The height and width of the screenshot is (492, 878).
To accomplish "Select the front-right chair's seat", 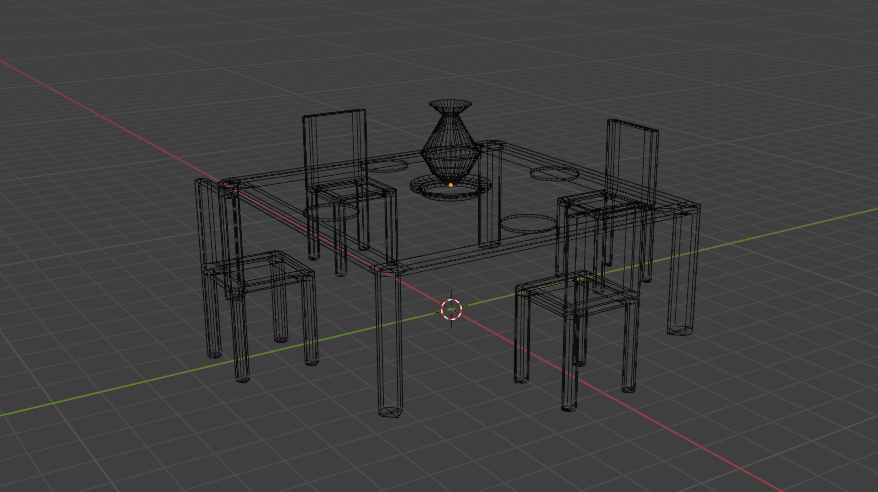I will click(x=577, y=293).
